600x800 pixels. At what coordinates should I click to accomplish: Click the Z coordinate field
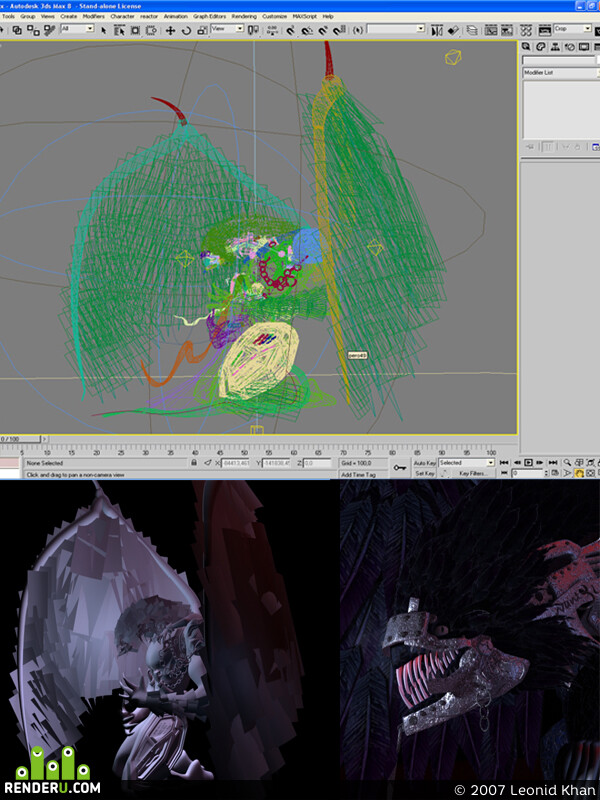[x=317, y=463]
